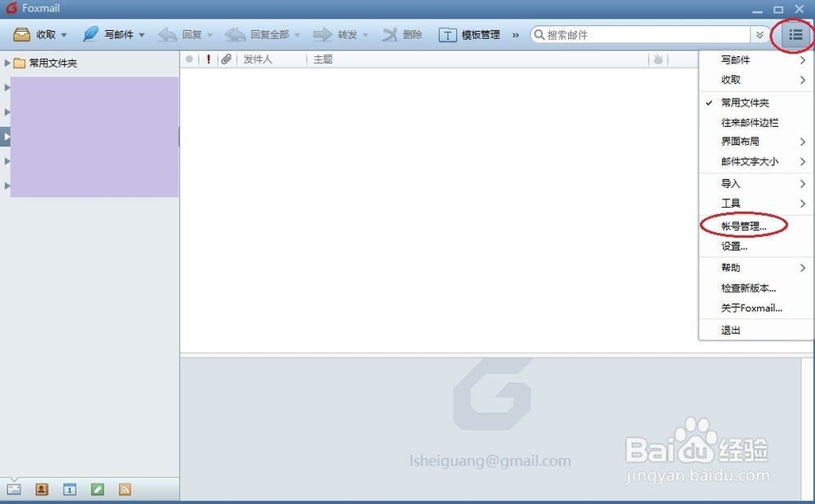
Task: Expand the 常用文件夹 tree node
Action: (x=7, y=63)
